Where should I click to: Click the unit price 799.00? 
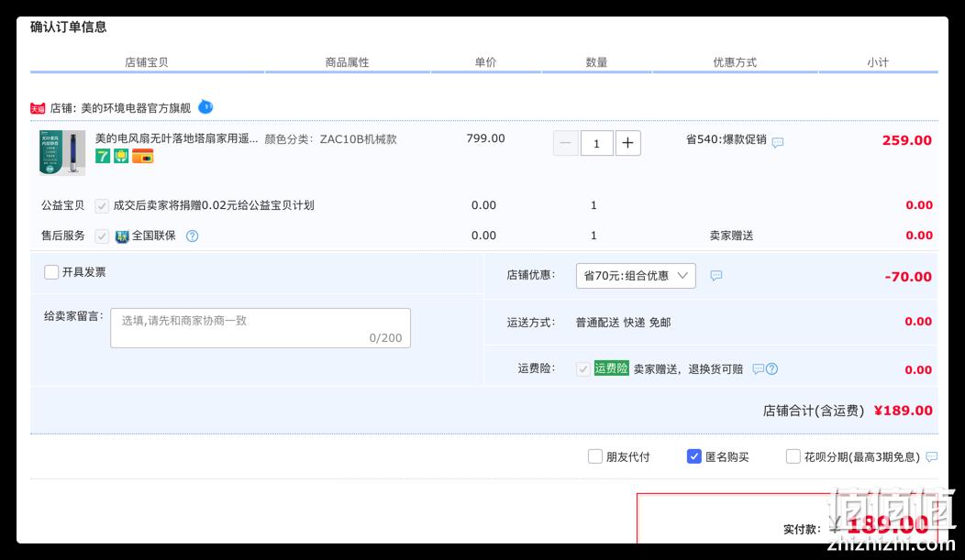click(x=485, y=138)
